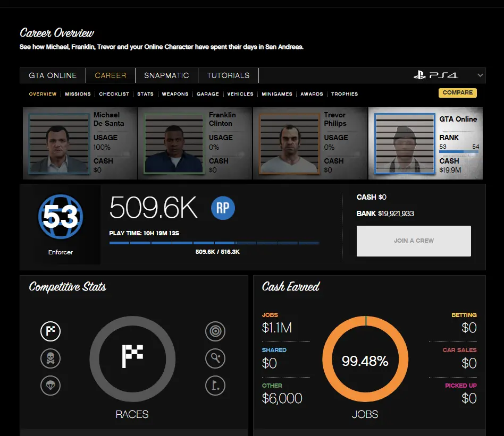Select the Races checkered flag icon
Screen dimensions: 504x436
51,331
